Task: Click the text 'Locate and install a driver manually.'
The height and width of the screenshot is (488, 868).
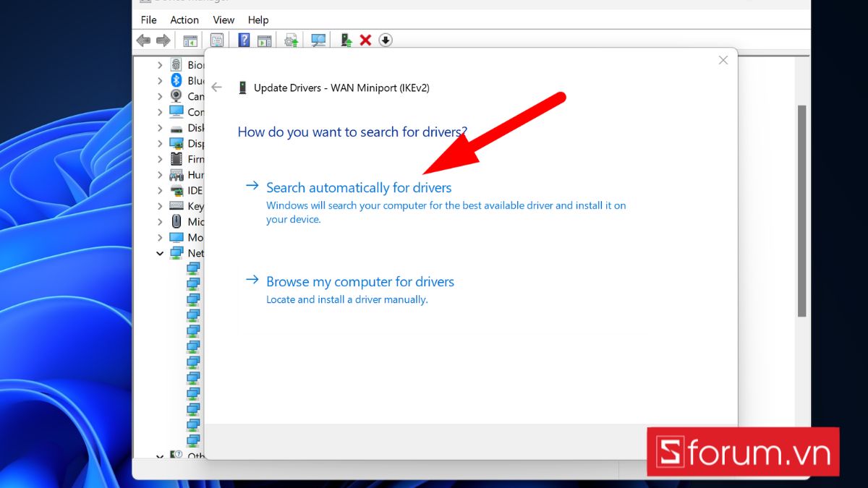Action: pos(347,299)
